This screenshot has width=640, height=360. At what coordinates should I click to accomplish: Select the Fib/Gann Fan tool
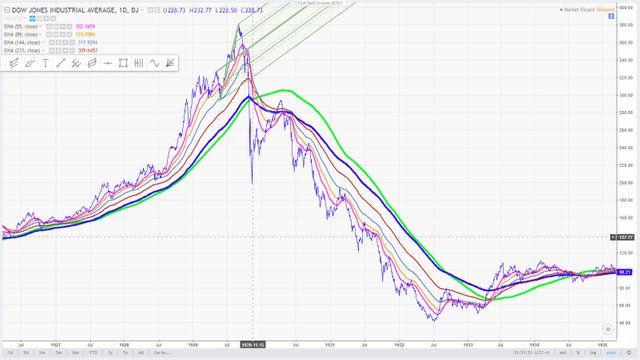170,63
